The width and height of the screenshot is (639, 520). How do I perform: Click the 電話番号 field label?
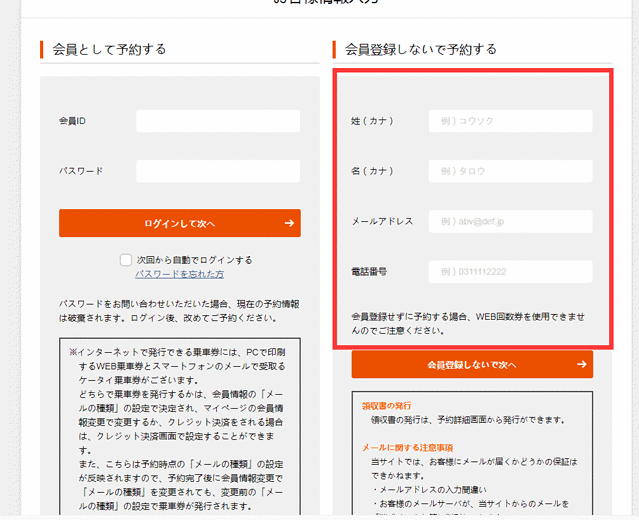pyautogui.click(x=369, y=271)
